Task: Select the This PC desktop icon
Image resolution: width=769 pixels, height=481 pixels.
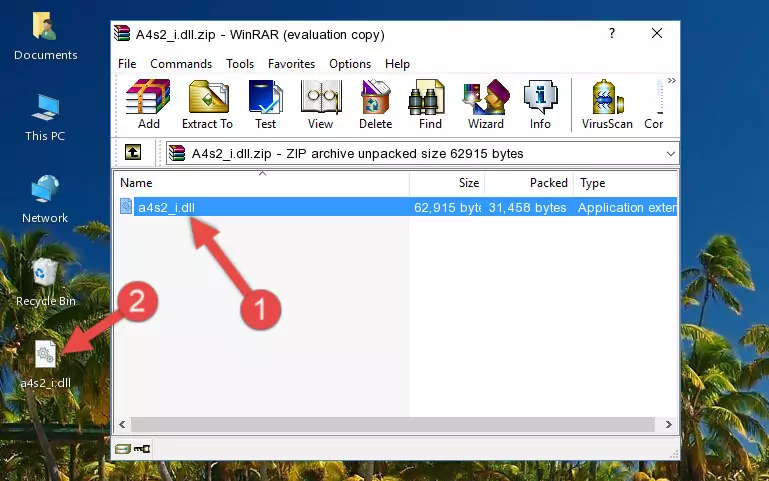Action: pyautogui.click(x=45, y=118)
